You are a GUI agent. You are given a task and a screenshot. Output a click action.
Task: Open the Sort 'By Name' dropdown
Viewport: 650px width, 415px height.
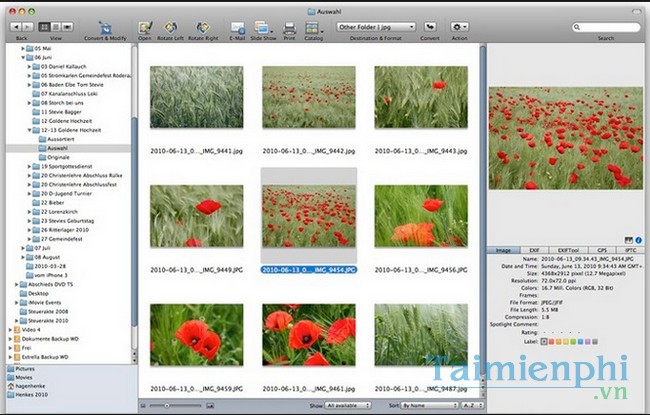click(x=429, y=405)
